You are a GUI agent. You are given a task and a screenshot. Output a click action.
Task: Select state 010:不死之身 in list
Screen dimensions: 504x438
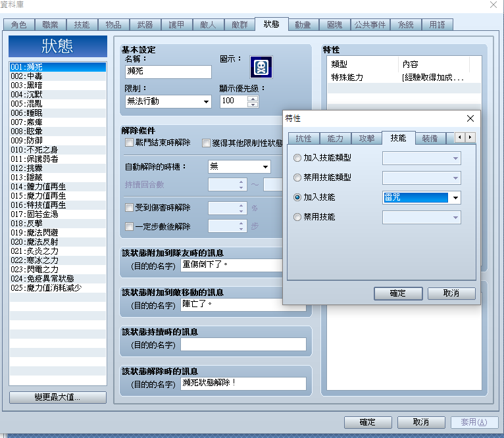click(58, 150)
